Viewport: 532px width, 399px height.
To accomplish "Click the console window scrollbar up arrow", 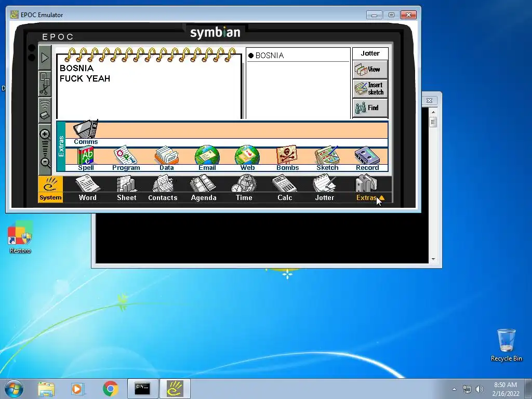I will tap(433, 112).
